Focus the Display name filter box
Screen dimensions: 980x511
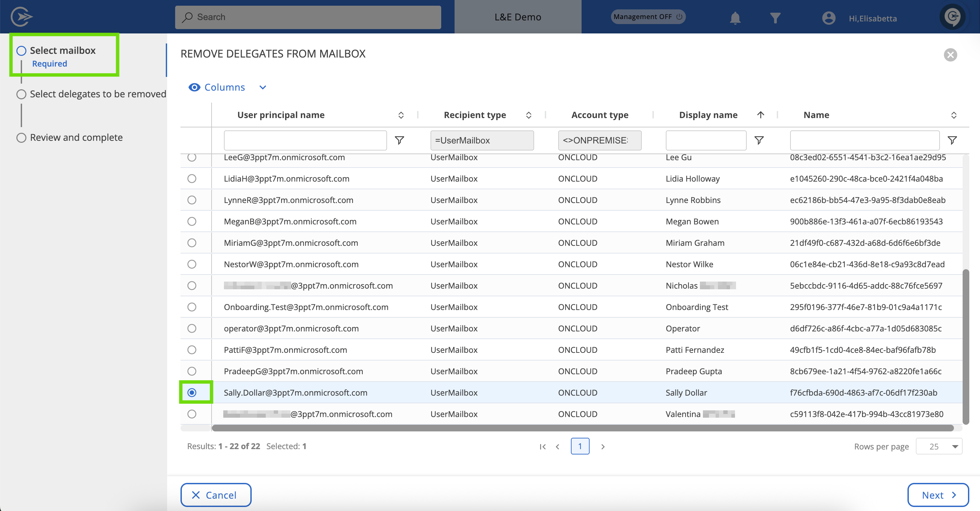pos(706,140)
